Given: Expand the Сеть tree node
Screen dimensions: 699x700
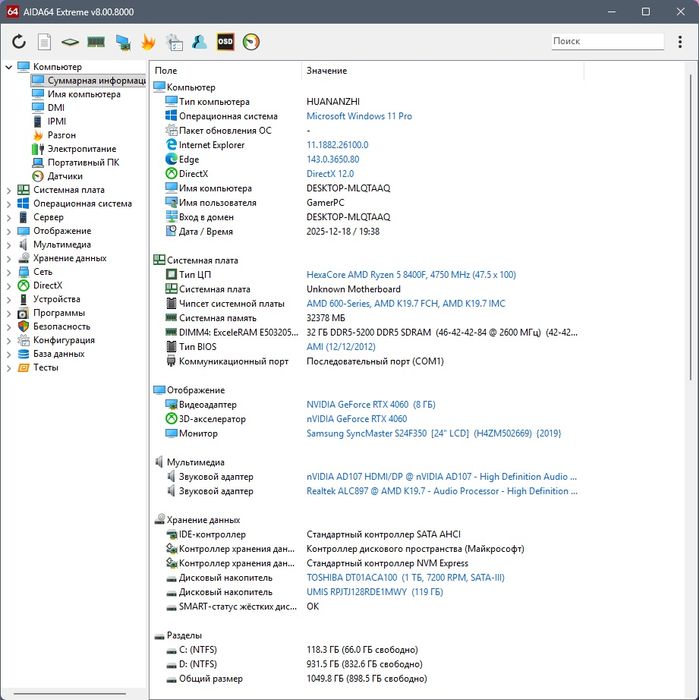Looking at the screenshot, I should tap(8, 272).
